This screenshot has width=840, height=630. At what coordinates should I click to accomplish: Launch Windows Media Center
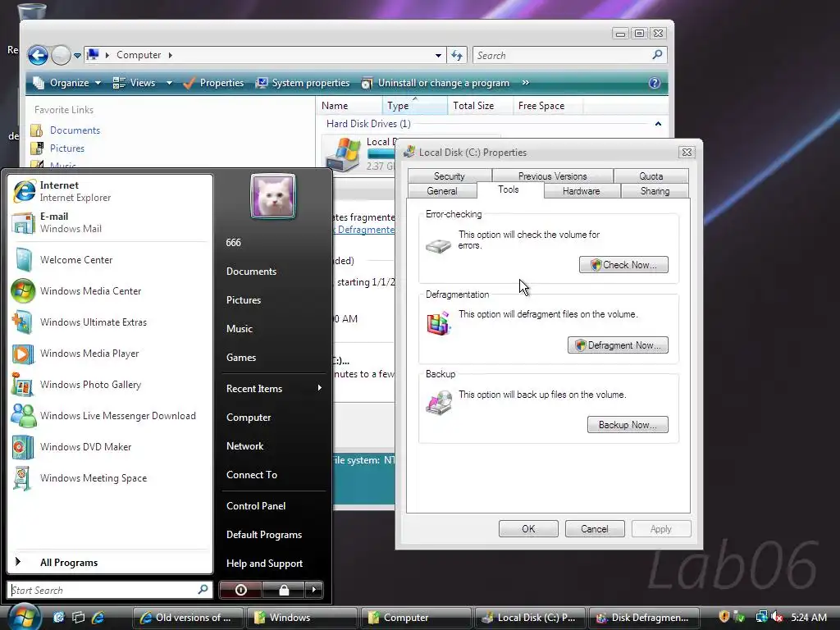click(x=110, y=291)
